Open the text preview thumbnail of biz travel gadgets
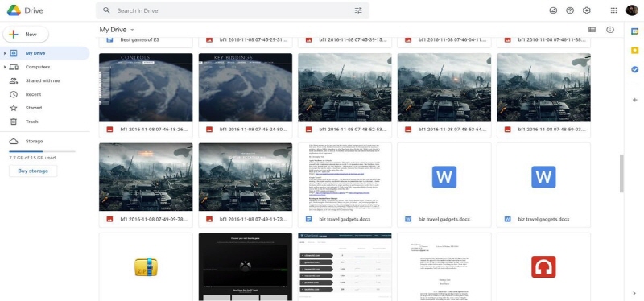644x301 pixels. pyautogui.click(x=345, y=177)
